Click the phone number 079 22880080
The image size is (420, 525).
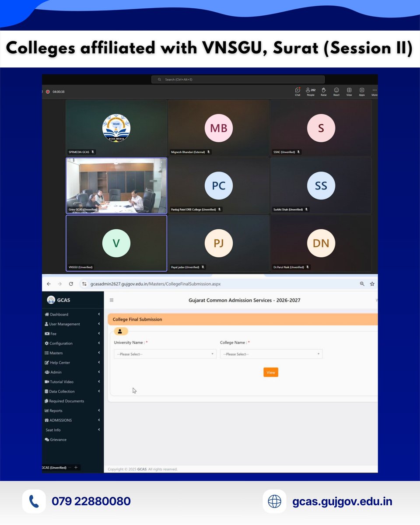pos(91,501)
